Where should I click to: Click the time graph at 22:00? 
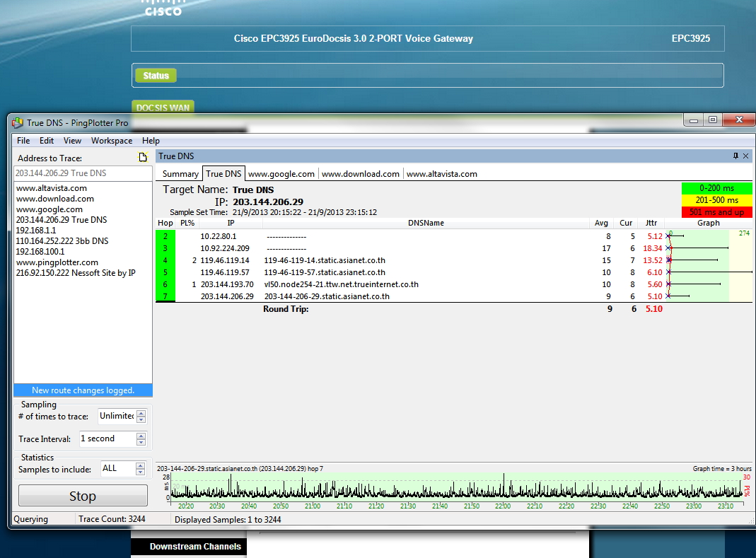(503, 488)
